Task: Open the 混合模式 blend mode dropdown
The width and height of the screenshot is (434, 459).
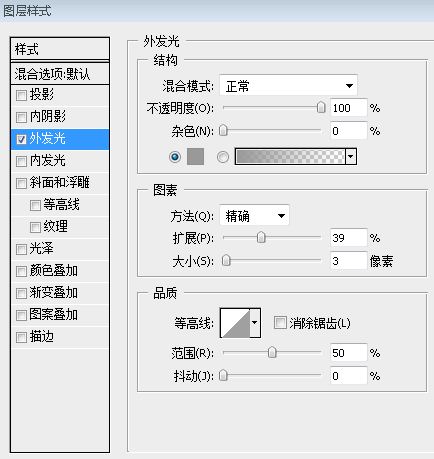Action: (x=288, y=86)
